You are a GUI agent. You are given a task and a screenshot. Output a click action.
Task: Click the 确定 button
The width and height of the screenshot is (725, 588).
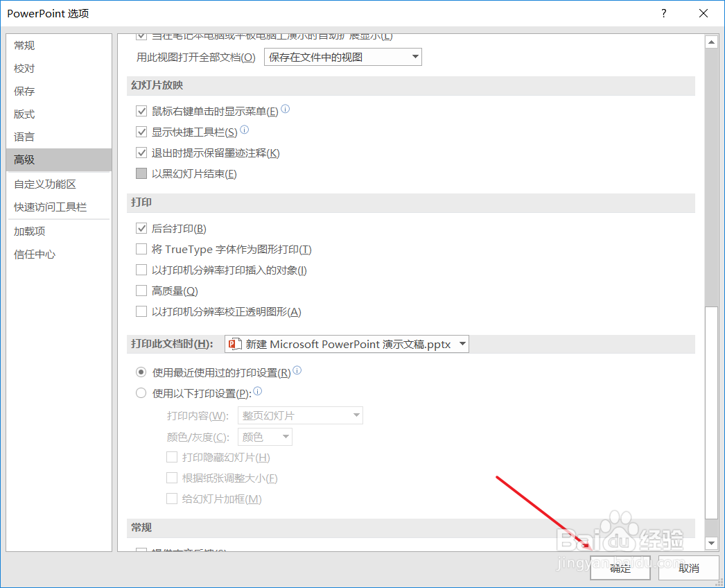pos(620,568)
